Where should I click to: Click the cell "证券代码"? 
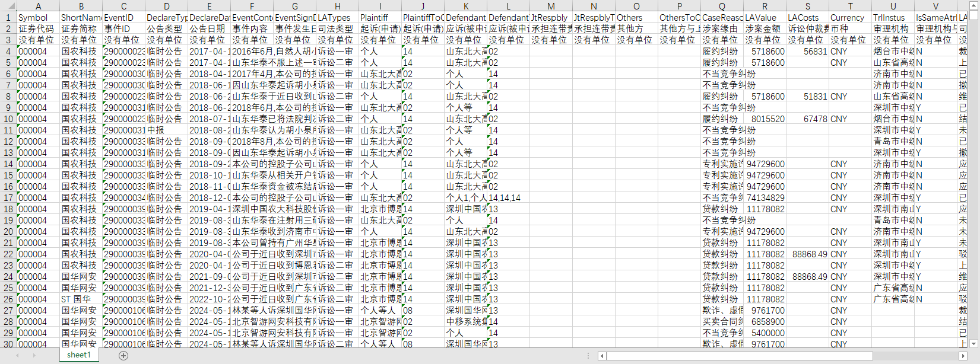38,29
